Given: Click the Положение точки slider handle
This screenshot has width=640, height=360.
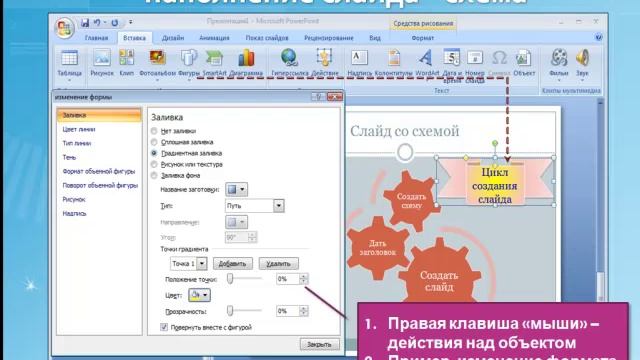Looking at the screenshot, I should (230, 278).
